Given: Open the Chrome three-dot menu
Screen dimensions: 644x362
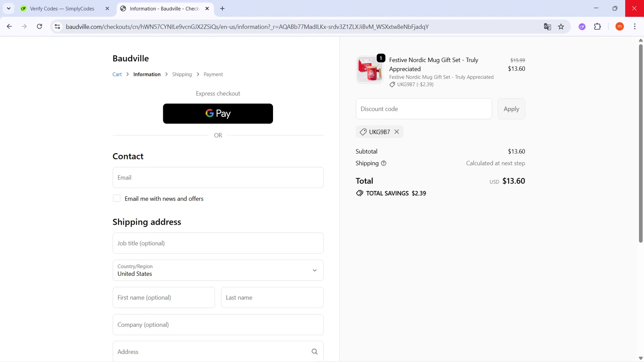Looking at the screenshot, I should [635, 27].
